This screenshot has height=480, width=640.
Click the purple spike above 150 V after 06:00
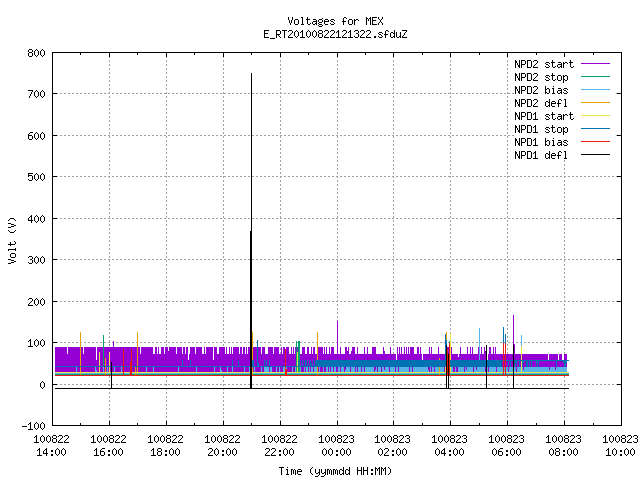pos(513,330)
